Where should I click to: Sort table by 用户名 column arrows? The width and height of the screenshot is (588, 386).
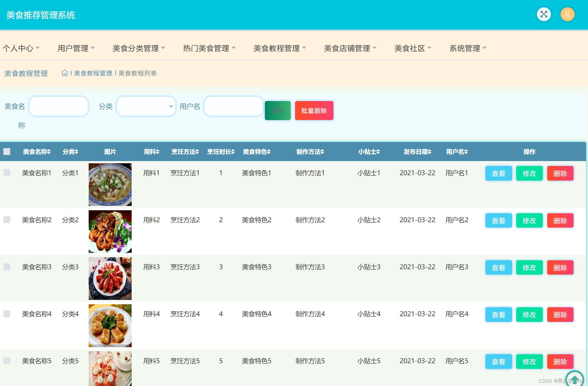click(466, 152)
